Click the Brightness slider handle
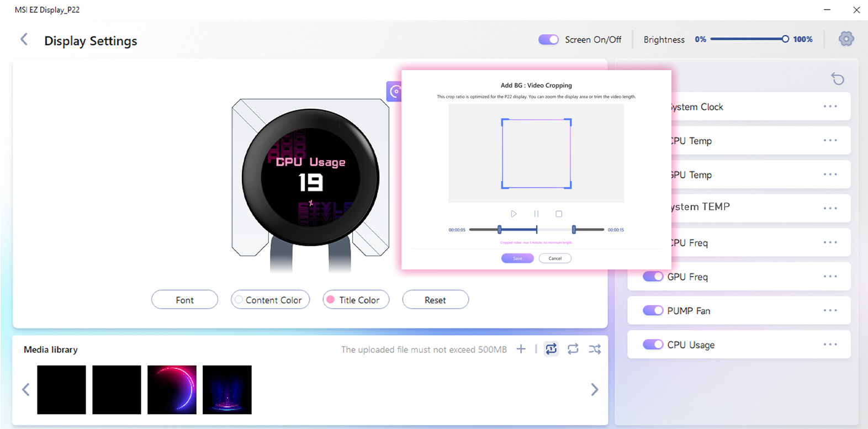This screenshot has height=429, width=868. [x=785, y=39]
